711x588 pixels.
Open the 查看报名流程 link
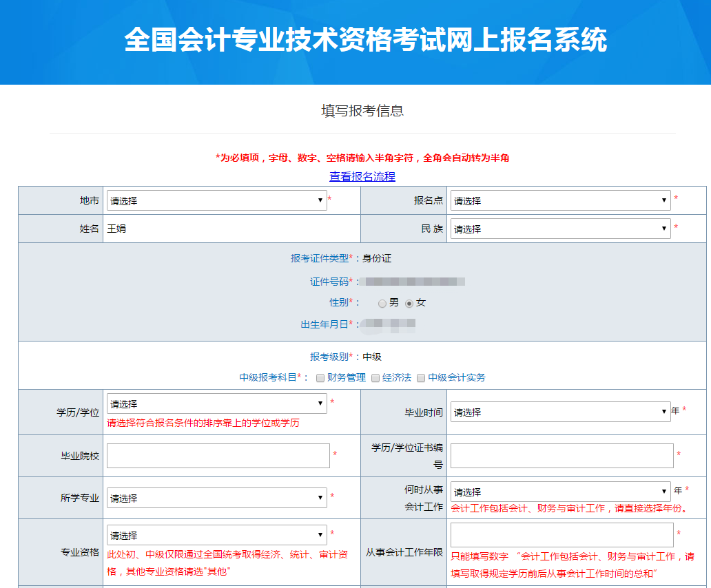(362, 176)
